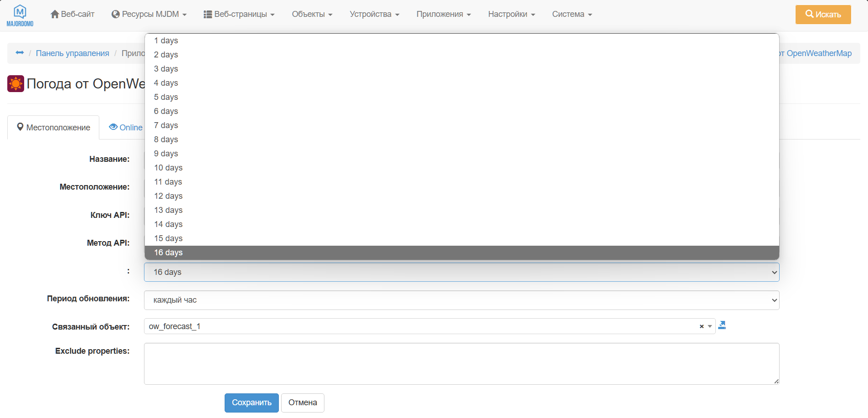Image resolution: width=868 pixels, height=418 pixels.
Task: Switch to the Местоположение tab
Action: (x=53, y=128)
